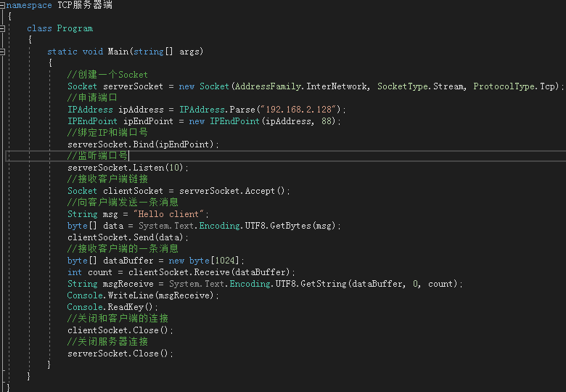Click the class name Program
566x392 pixels.
pyautogui.click(x=75, y=28)
